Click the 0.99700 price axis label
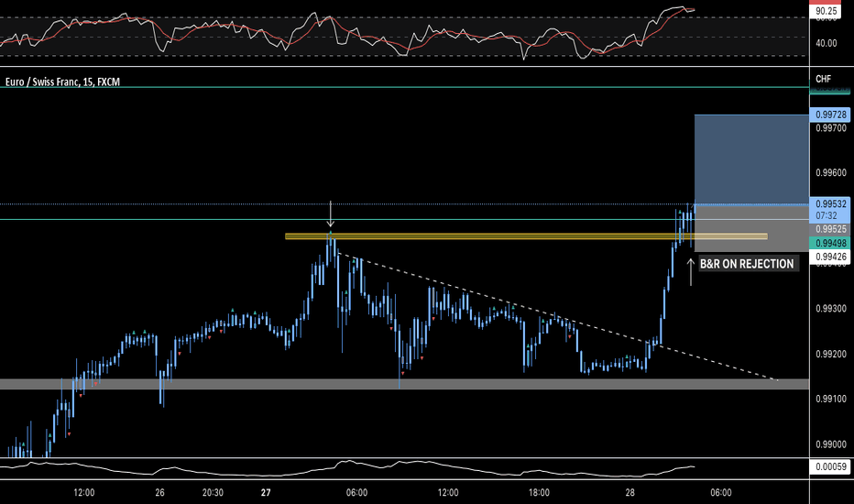The image size is (854, 504). click(831, 128)
